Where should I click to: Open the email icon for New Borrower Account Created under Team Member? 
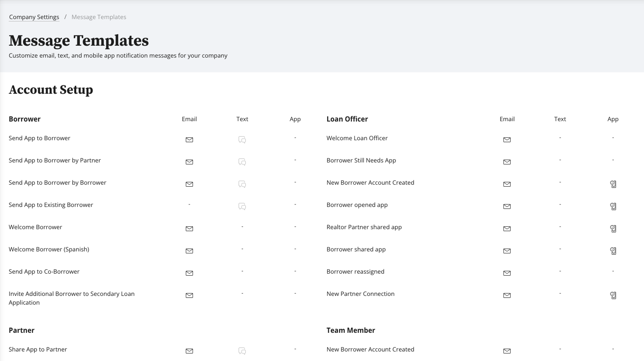[507, 351]
